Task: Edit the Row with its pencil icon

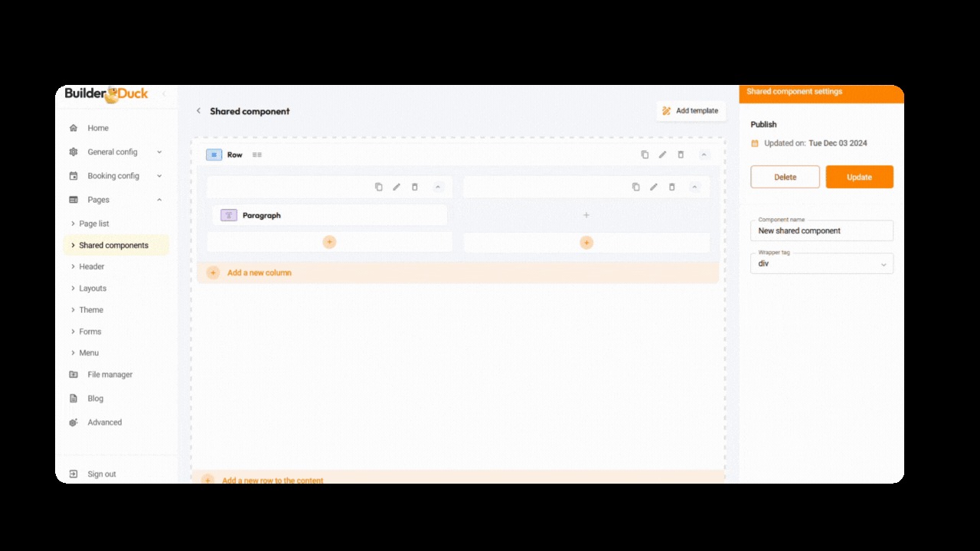Action: coord(663,155)
